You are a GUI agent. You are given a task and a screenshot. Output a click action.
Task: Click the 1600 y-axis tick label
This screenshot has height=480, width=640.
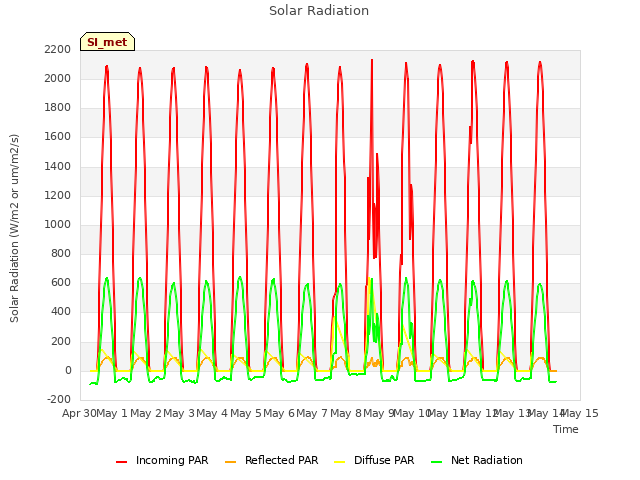(58, 137)
